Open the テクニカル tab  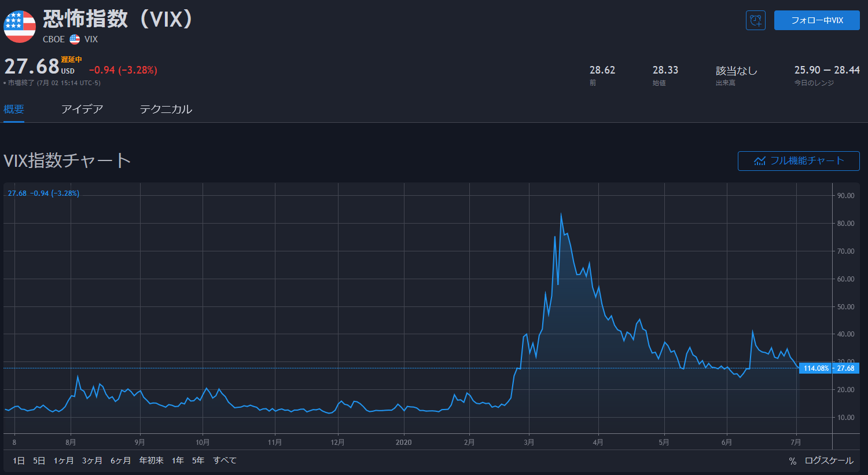(x=165, y=109)
